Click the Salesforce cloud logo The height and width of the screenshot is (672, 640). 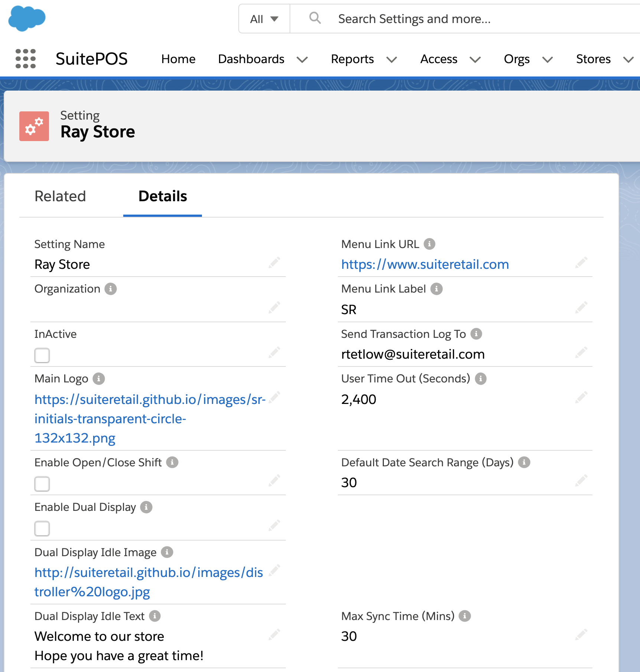27,19
